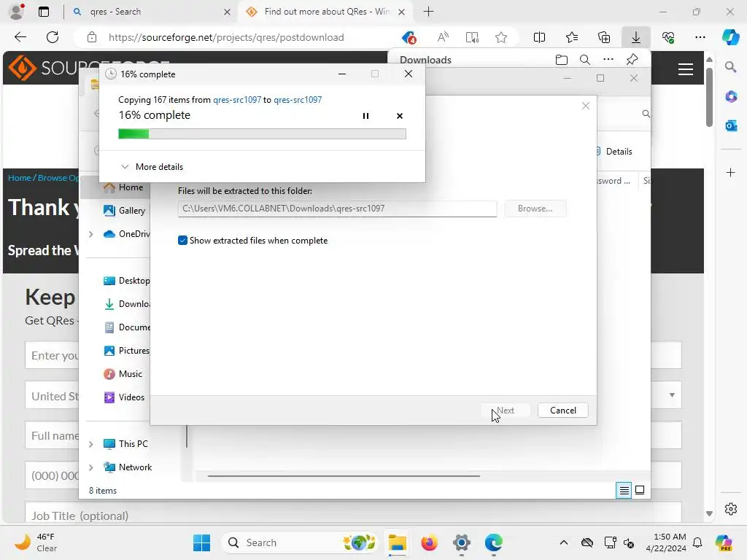The width and height of the screenshot is (747, 560).
Task: Open the qres-src1097 destination link
Action: 298,99
